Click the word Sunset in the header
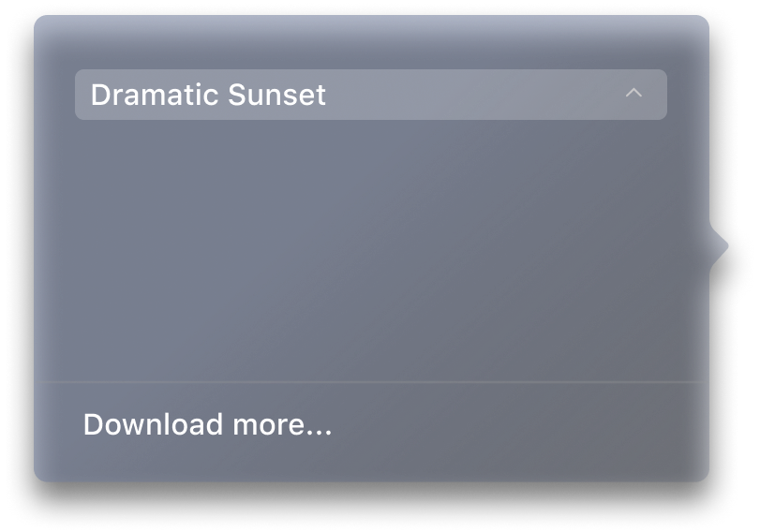The height and width of the screenshot is (532, 760). [276, 95]
